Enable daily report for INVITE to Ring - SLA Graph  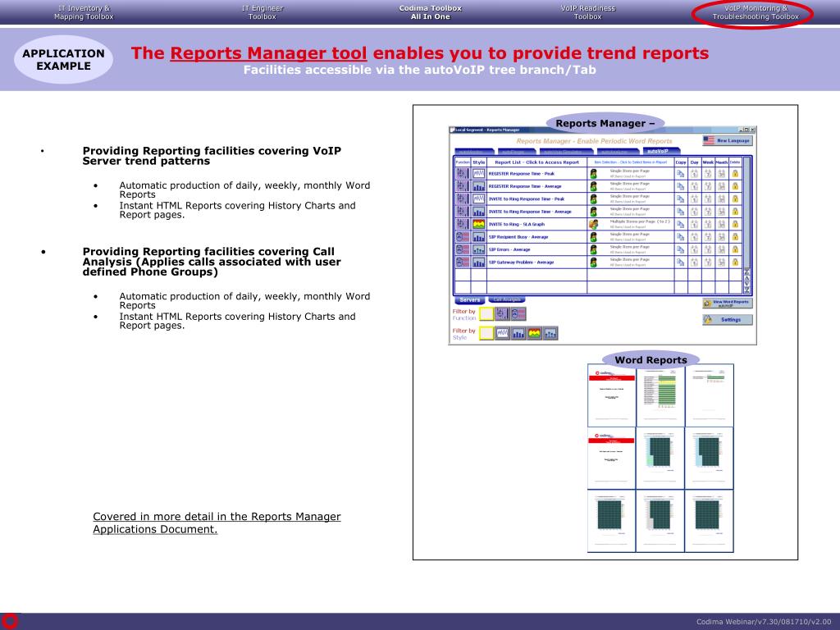tap(694, 225)
